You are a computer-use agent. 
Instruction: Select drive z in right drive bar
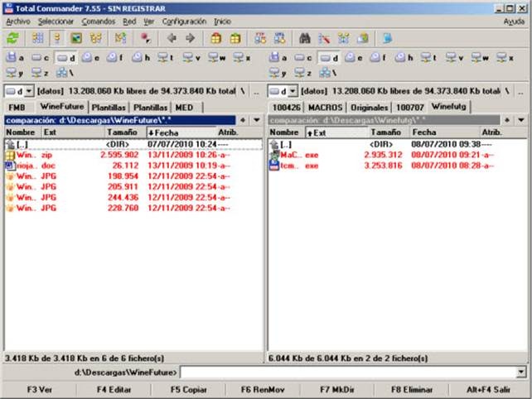(303, 72)
